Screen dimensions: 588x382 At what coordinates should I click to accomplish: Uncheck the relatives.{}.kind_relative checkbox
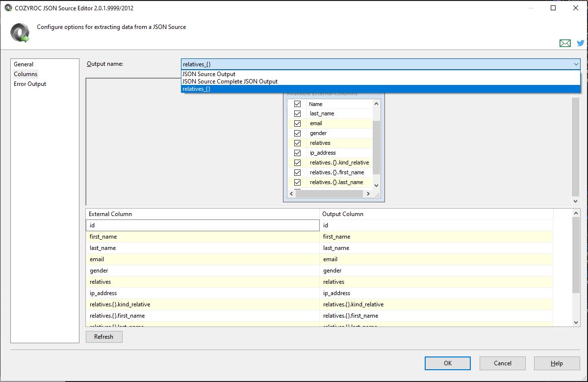point(297,163)
